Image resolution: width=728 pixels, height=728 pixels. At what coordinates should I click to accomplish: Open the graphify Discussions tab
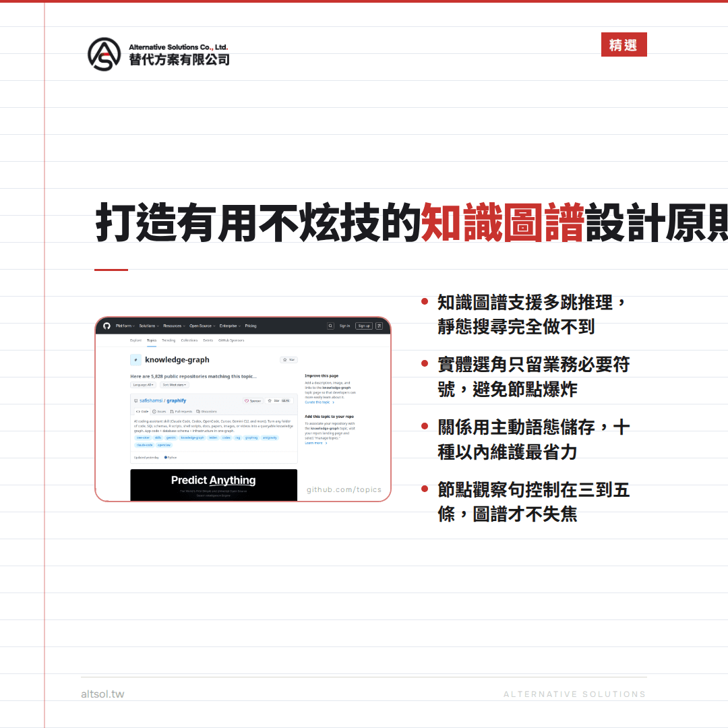pyautogui.click(x=207, y=411)
